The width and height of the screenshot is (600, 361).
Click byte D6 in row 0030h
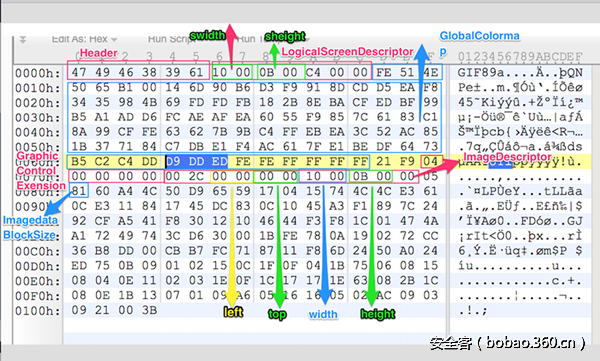click(x=149, y=117)
